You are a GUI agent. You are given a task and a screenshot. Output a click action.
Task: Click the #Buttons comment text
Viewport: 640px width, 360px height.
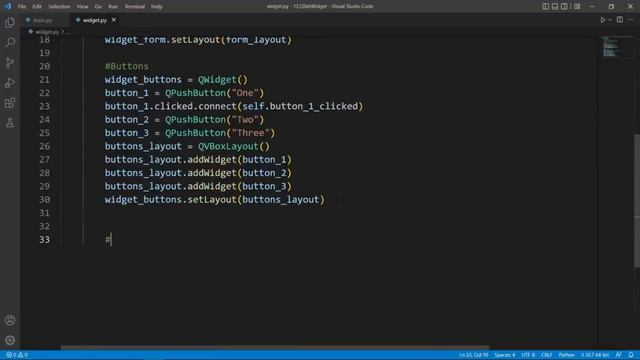point(127,66)
